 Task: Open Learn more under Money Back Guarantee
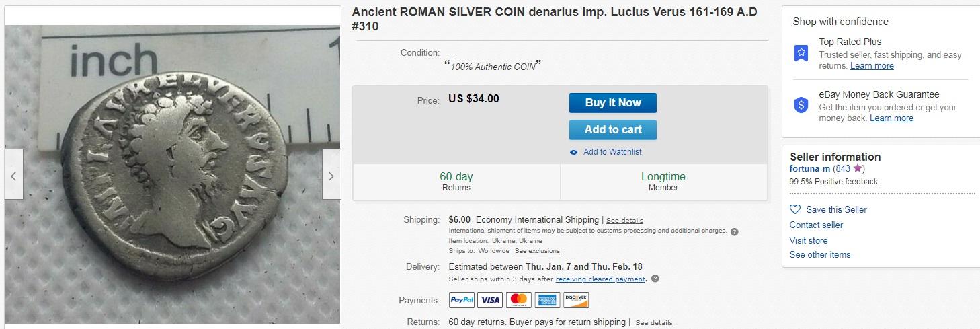(891, 118)
